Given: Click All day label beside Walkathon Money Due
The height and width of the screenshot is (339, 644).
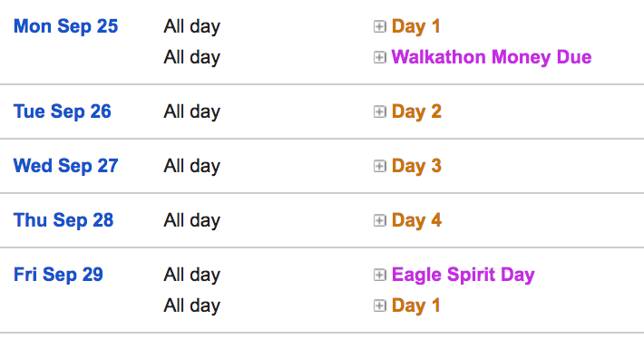Looking at the screenshot, I should tap(191, 57).
